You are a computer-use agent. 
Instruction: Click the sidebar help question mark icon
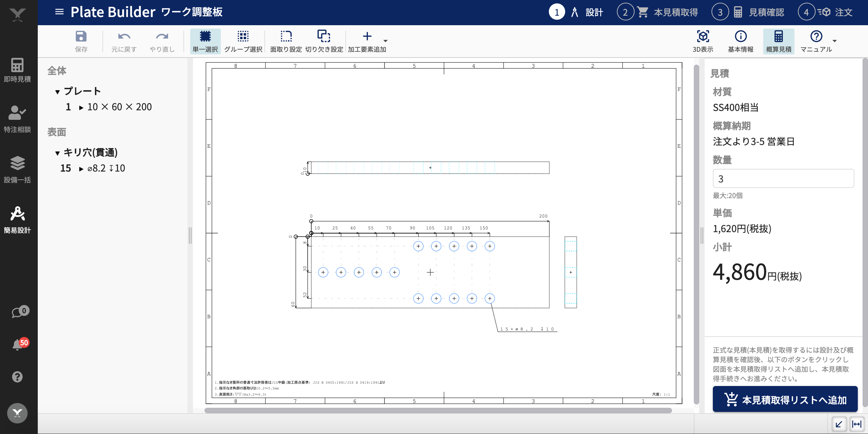click(x=17, y=377)
